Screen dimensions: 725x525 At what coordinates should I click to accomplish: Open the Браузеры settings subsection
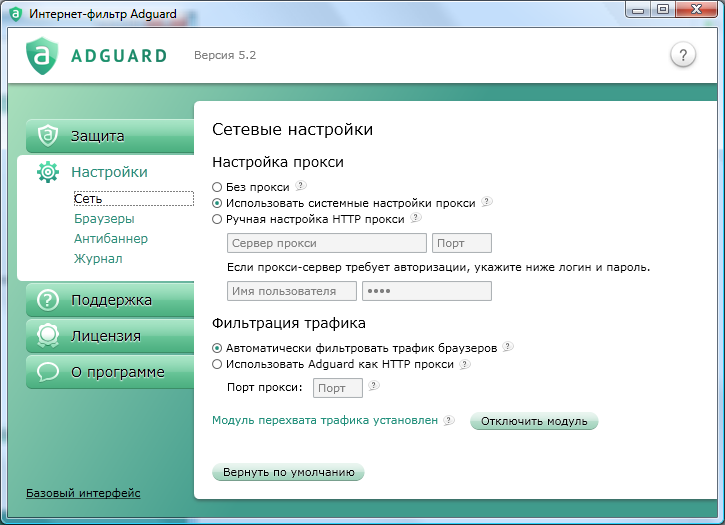[x=104, y=218]
